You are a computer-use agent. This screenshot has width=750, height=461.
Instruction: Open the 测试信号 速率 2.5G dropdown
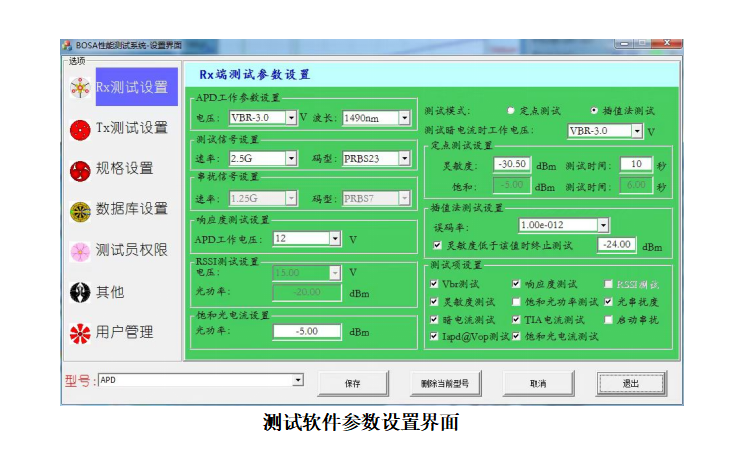tap(291, 158)
